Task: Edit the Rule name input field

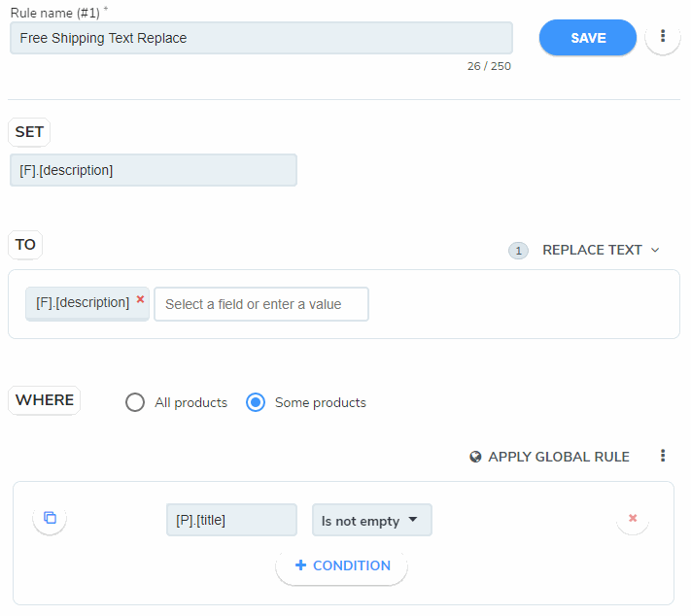Action: tap(261, 38)
